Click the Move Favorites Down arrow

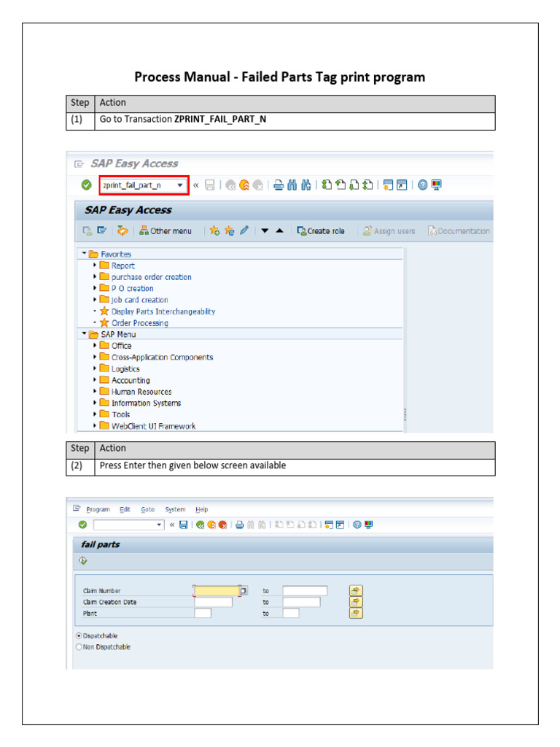pos(265,231)
